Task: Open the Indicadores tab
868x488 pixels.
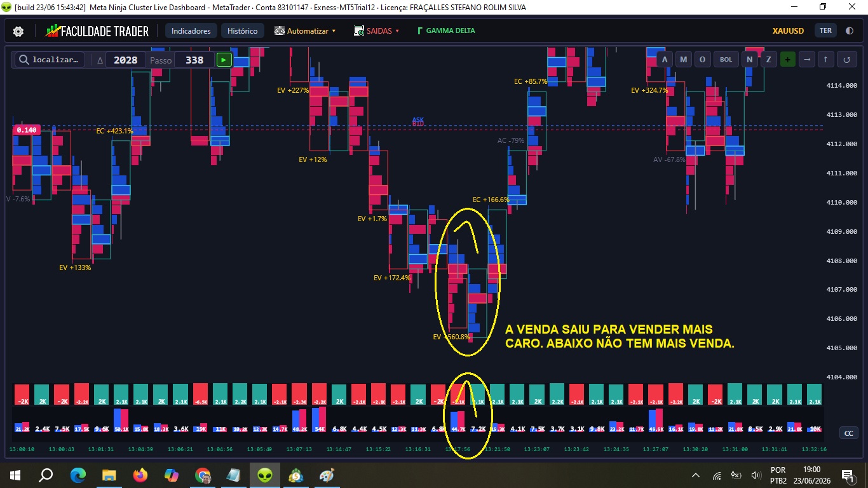Action: [x=191, y=30]
